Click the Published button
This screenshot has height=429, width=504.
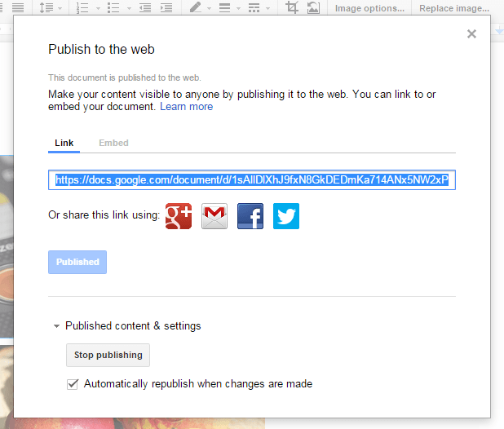pos(77,263)
